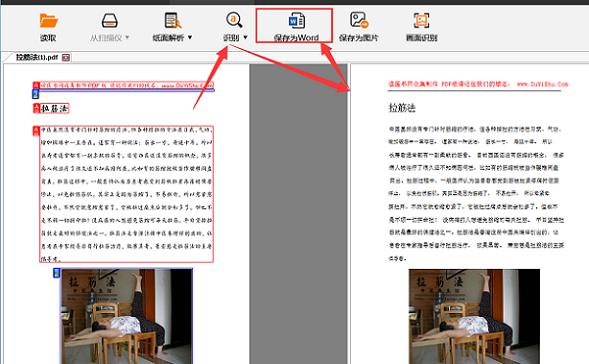The width and height of the screenshot is (589, 364).
Task: Click the red marker on the main paragraph region
Action: tap(36, 131)
